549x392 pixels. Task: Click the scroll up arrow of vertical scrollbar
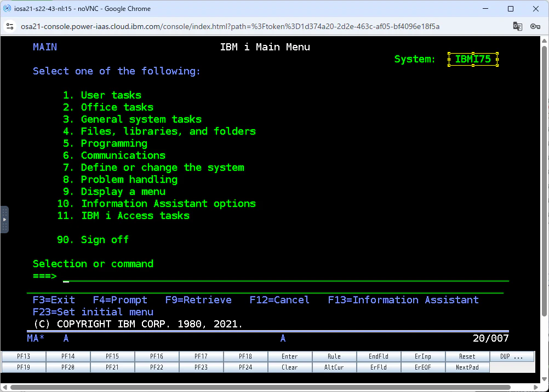pos(544,41)
